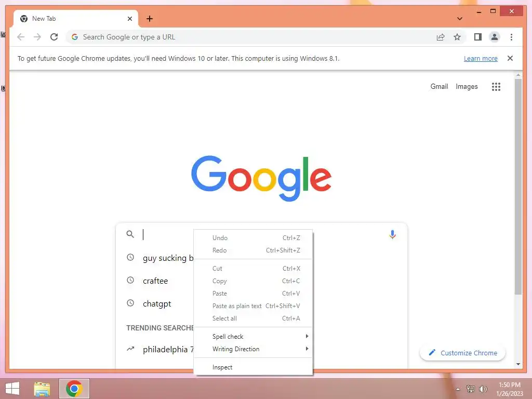
Task: Click trending arrow icon beside philadelphia
Action: [130, 349]
